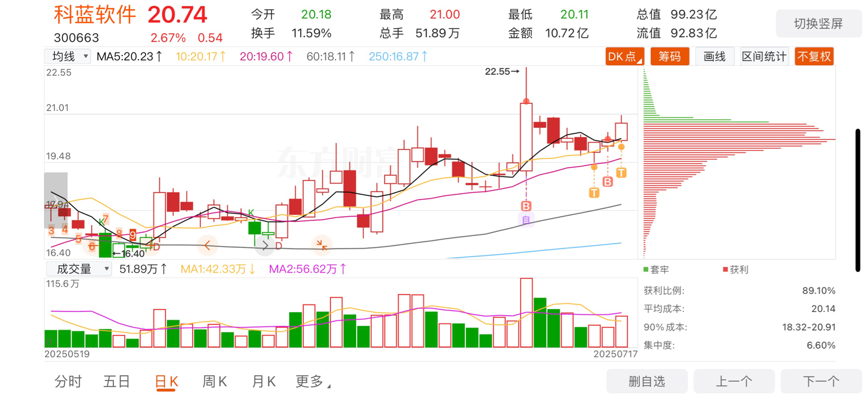This screenshot has width=868, height=401.
Task: Tap the highlighted sequence number 9 marker
Action: [x=133, y=235]
